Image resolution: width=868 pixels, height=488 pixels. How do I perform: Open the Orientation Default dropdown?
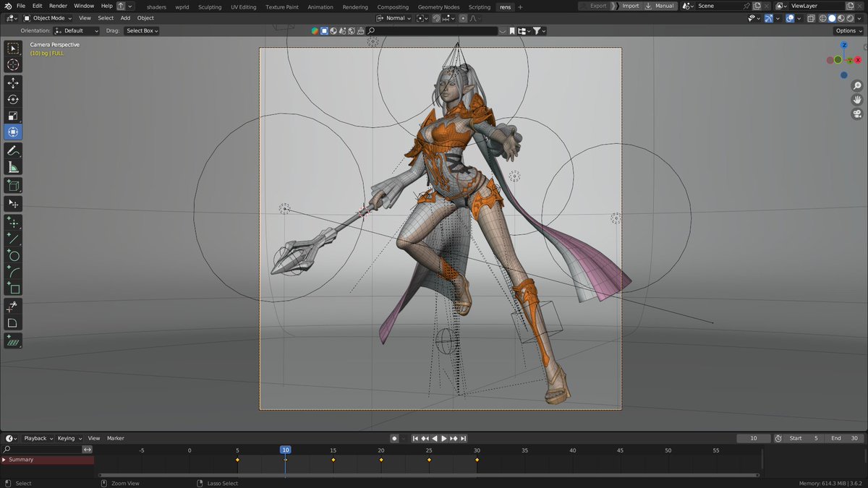click(76, 31)
